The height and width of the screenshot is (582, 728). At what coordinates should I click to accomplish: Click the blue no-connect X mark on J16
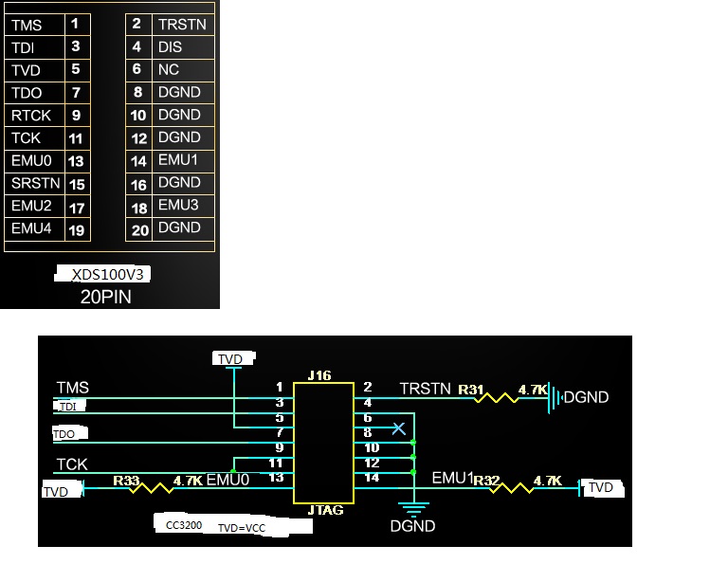pos(399,428)
